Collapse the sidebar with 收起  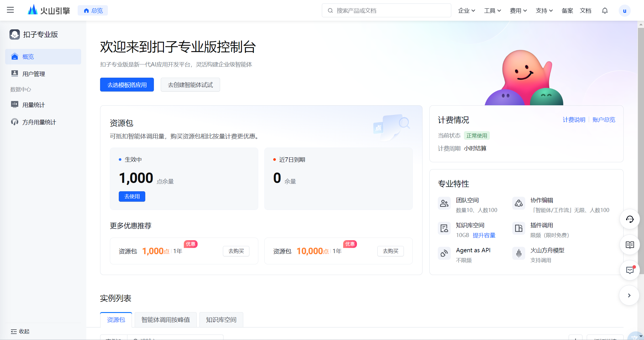[20, 331]
